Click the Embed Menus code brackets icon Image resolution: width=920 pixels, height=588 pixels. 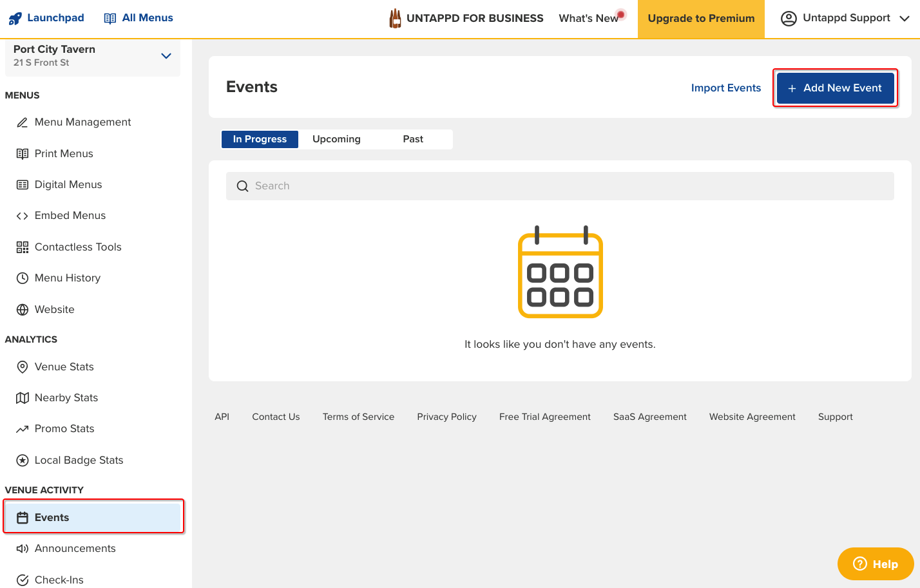[23, 216]
